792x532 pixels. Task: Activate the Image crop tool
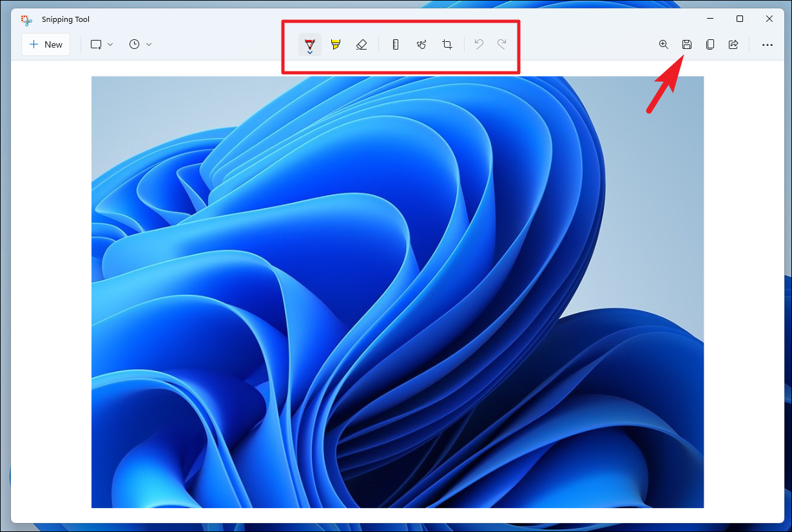(447, 44)
